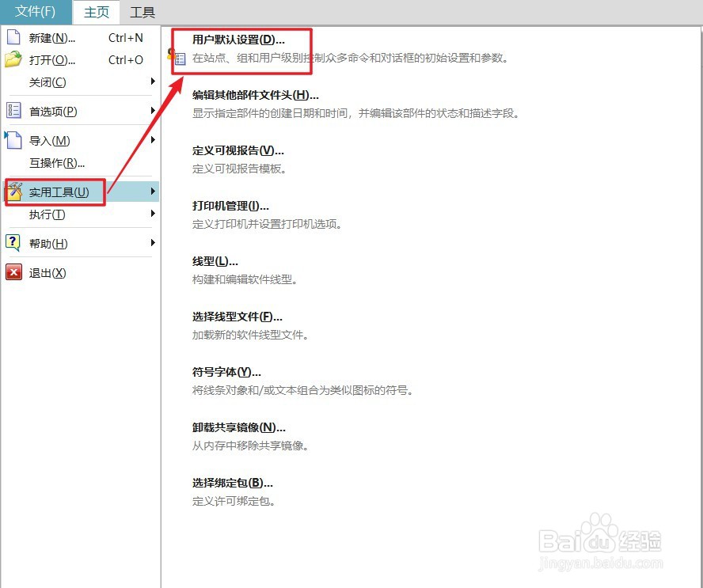Screen dimensions: 703x588
Task: Click the 帮助 question mark icon
Action: point(13,243)
